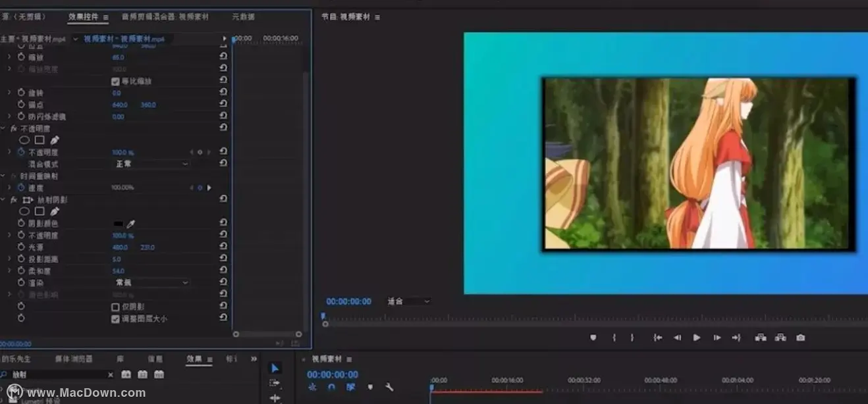Image resolution: width=868 pixels, height=404 pixels.
Task: Reset the 旋转 parameter
Action: click(x=223, y=93)
